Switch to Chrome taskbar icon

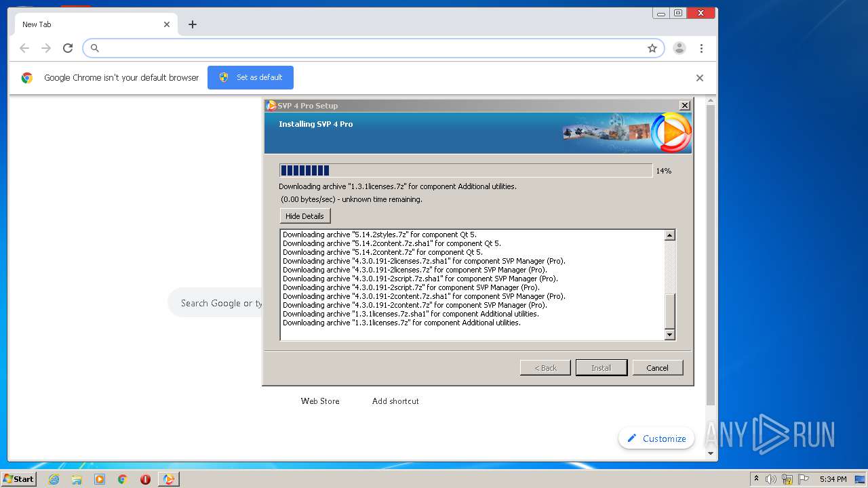click(122, 479)
